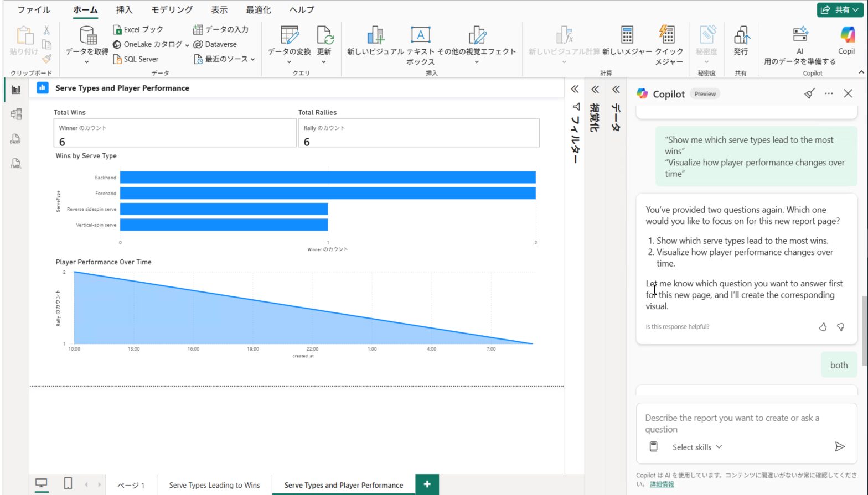Click thumbs down on Copilot response
Viewport: 868px width, 495px height.
840,327
